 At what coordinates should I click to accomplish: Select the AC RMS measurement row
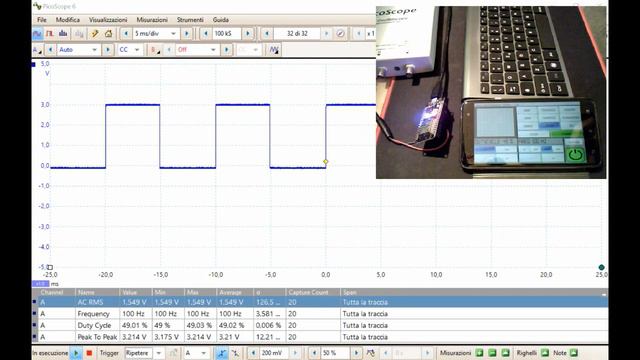pos(320,302)
